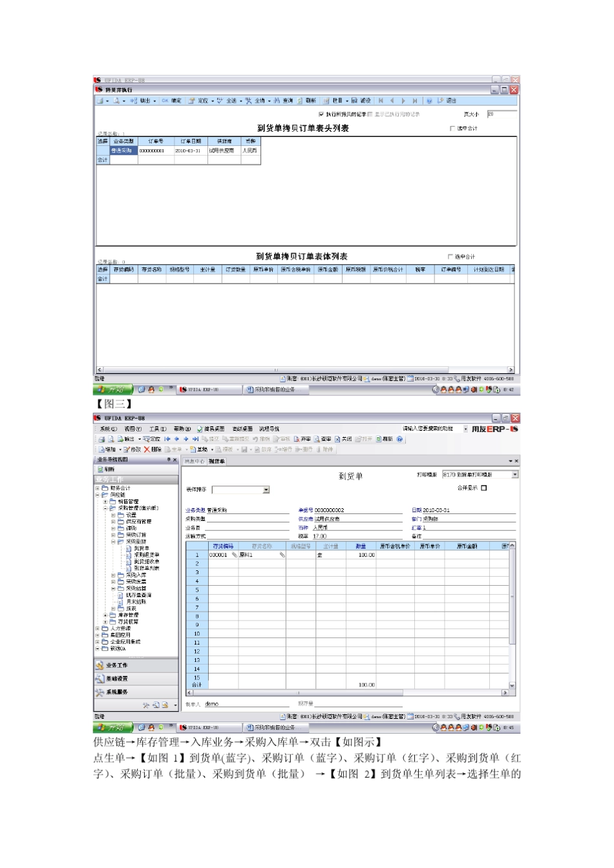The width and height of the screenshot is (614, 868).
Task: Open the 基础设置 panel button
Action: [x=136, y=679]
